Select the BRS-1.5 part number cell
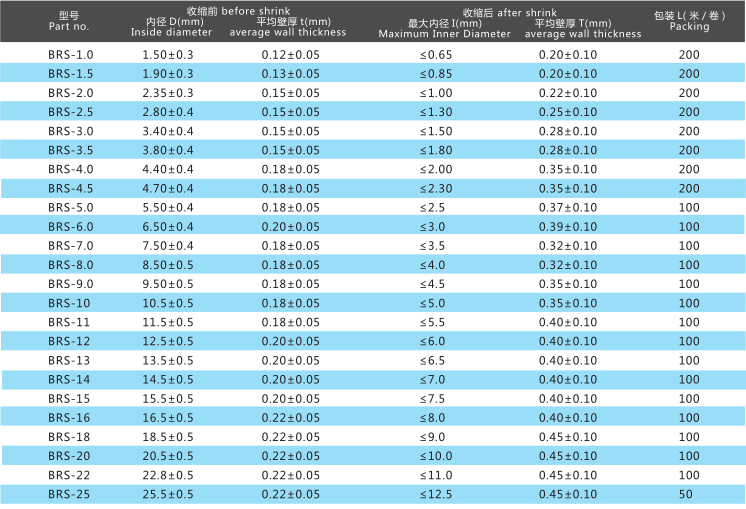Screen dimensions: 746x509 click(70, 74)
